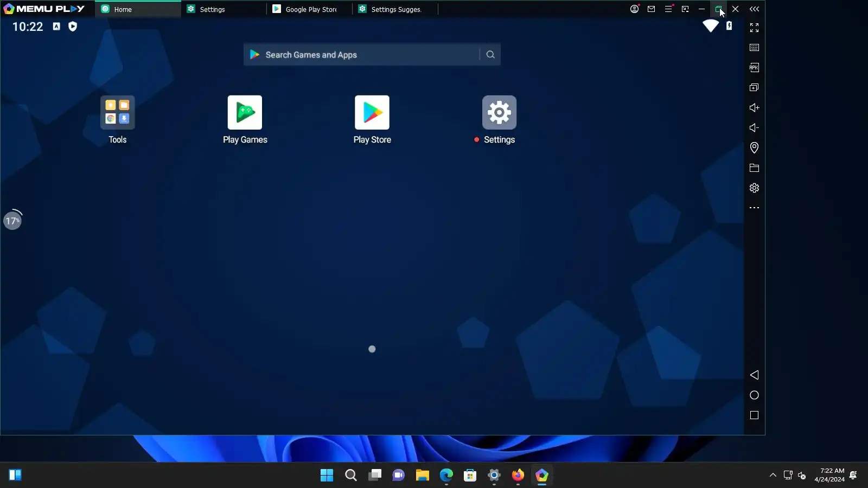Click the keyboard A icon in status bar
Viewport: 868px width, 488px height.
(56, 27)
